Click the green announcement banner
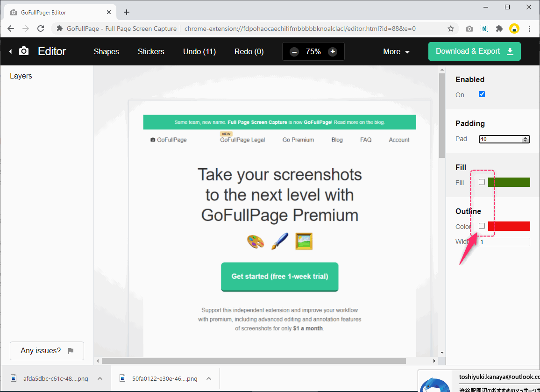Screen dimensions: 540x392 click(x=280, y=122)
